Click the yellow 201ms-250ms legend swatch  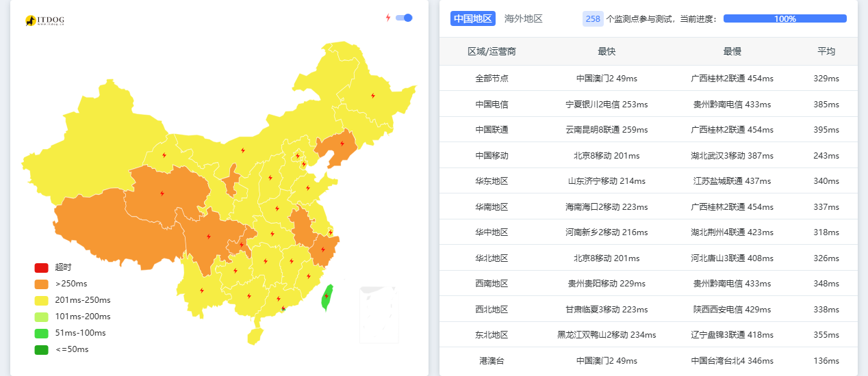coord(41,300)
